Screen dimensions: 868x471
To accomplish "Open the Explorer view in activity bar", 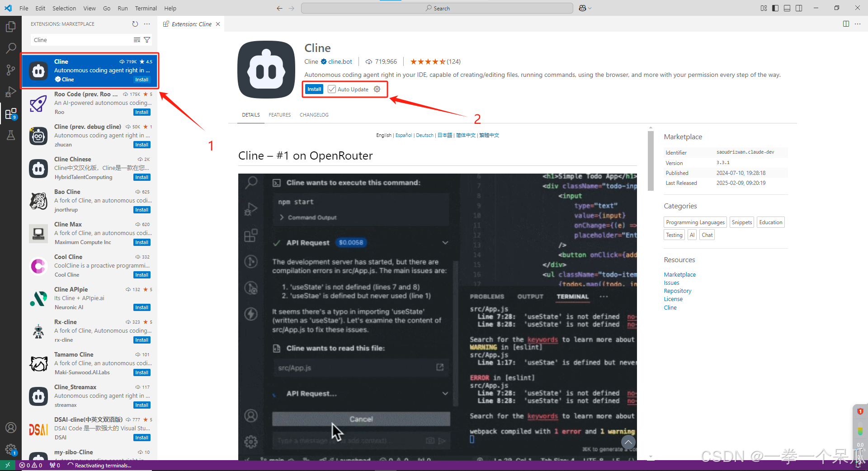I will 11,27.
